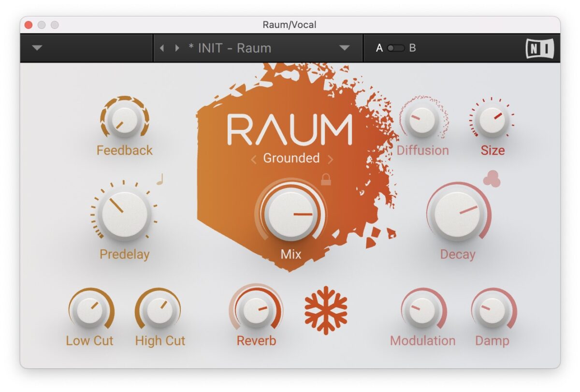Click the Native Instruments logo
This screenshot has height=392, width=580.
tap(540, 48)
